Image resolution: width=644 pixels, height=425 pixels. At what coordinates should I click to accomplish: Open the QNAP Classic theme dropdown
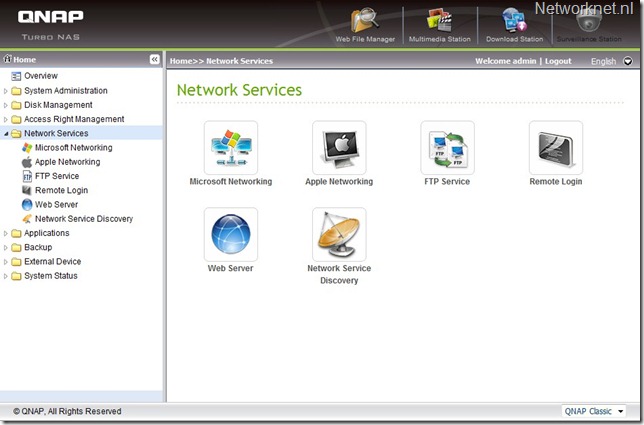pyautogui.click(x=593, y=411)
